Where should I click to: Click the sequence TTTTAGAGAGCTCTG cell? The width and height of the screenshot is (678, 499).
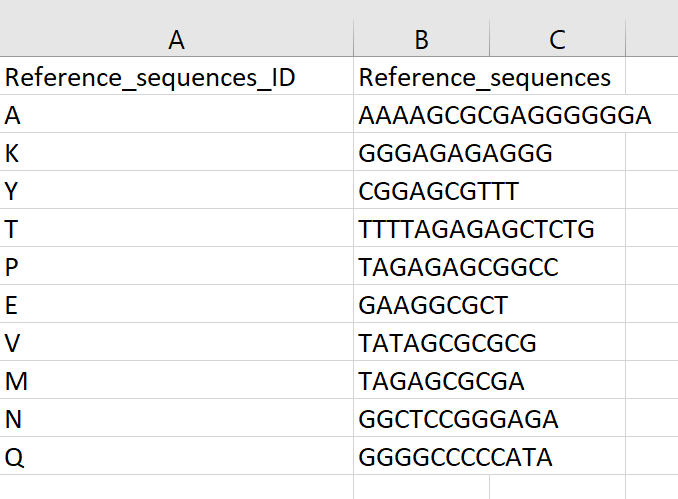pyautogui.click(x=421, y=230)
